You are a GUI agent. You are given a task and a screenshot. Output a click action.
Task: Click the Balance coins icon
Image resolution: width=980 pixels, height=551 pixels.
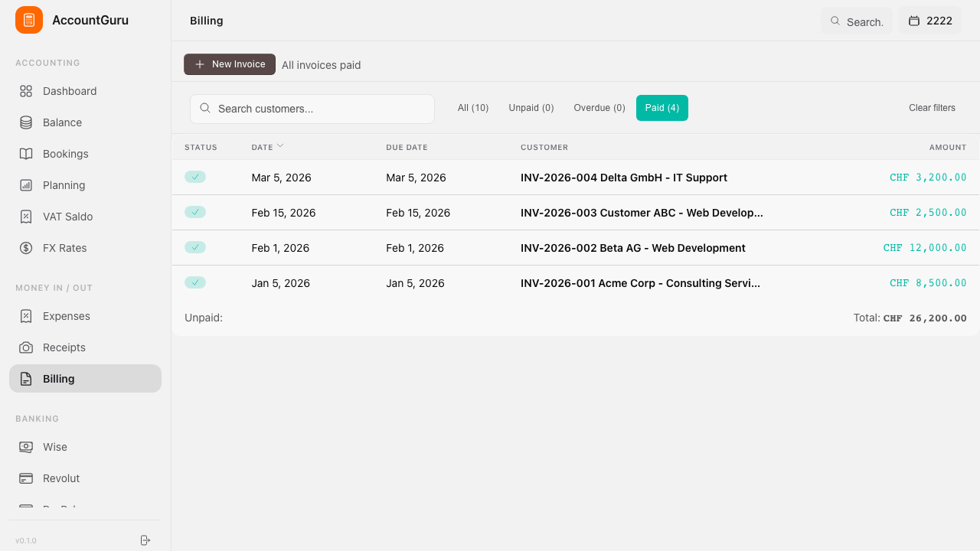tap(26, 122)
